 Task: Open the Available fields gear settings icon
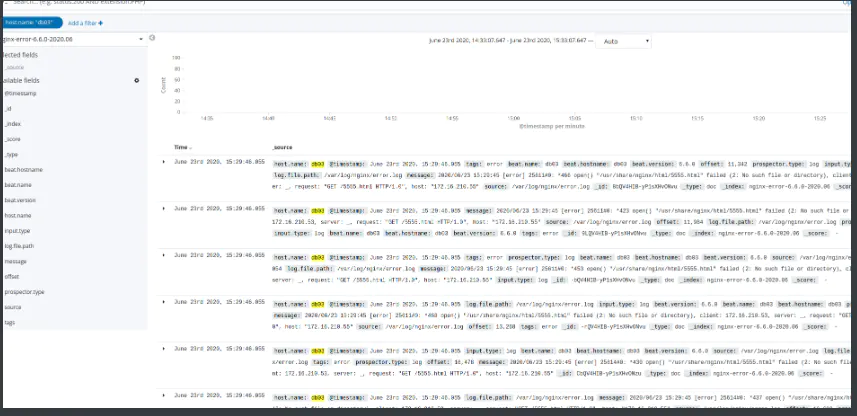137,80
